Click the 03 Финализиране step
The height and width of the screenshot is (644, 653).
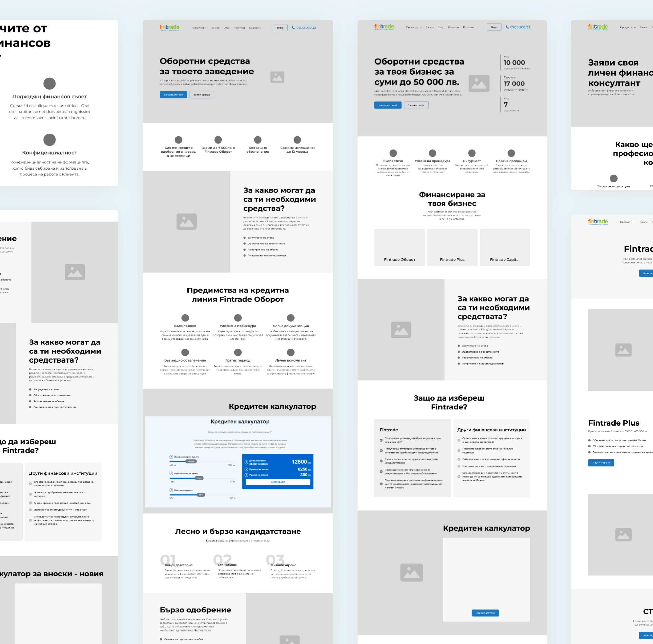(291, 567)
